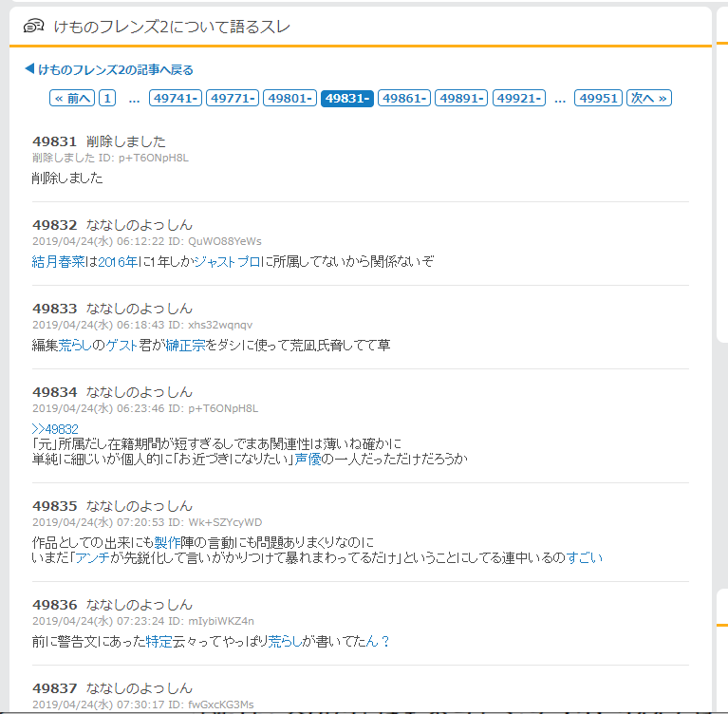
Task: Select current page 49831- button
Action: pyautogui.click(x=347, y=98)
